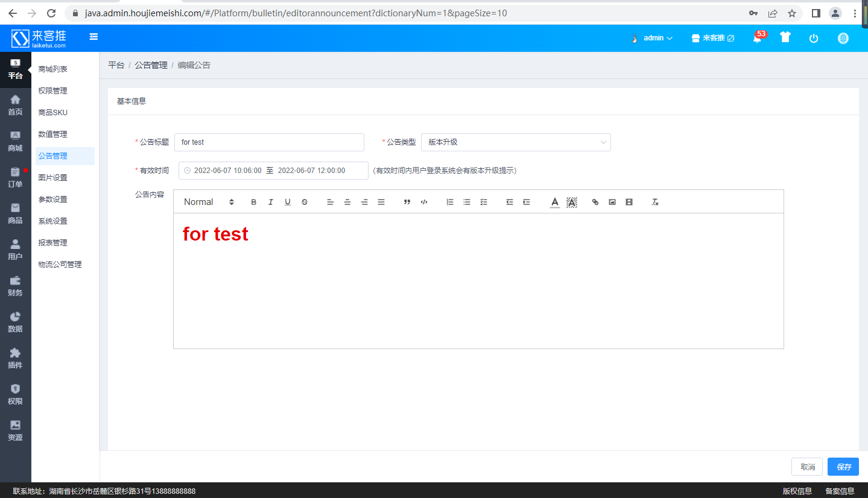Click the 来客推 logo
Viewport: 868px width, 498px height.
point(39,38)
